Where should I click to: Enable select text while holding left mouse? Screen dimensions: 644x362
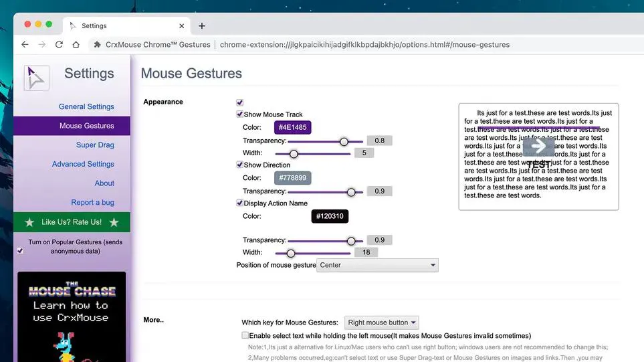[x=245, y=335]
